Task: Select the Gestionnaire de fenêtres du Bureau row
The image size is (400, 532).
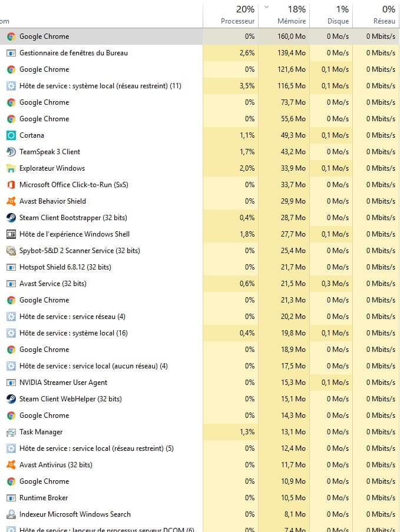Action: pos(73,53)
